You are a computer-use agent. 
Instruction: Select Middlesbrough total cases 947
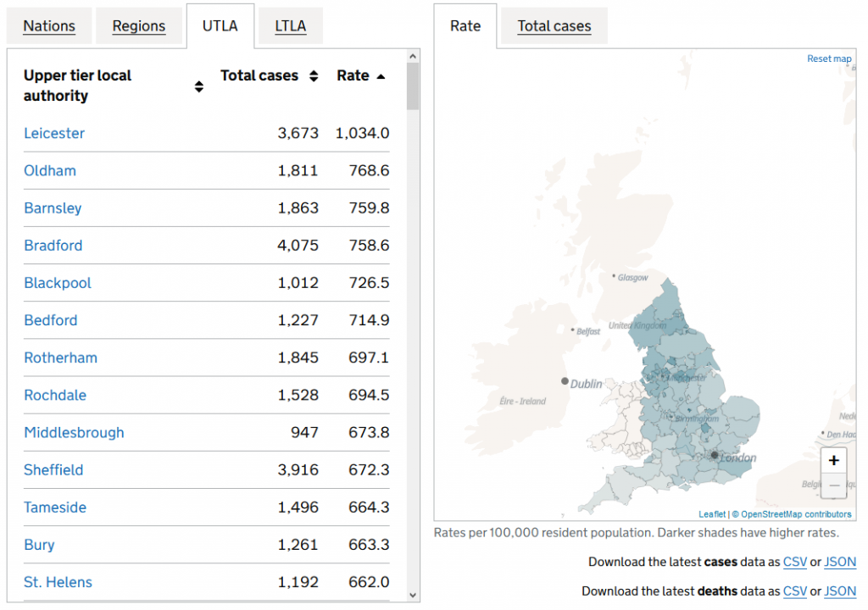(304, 433)
